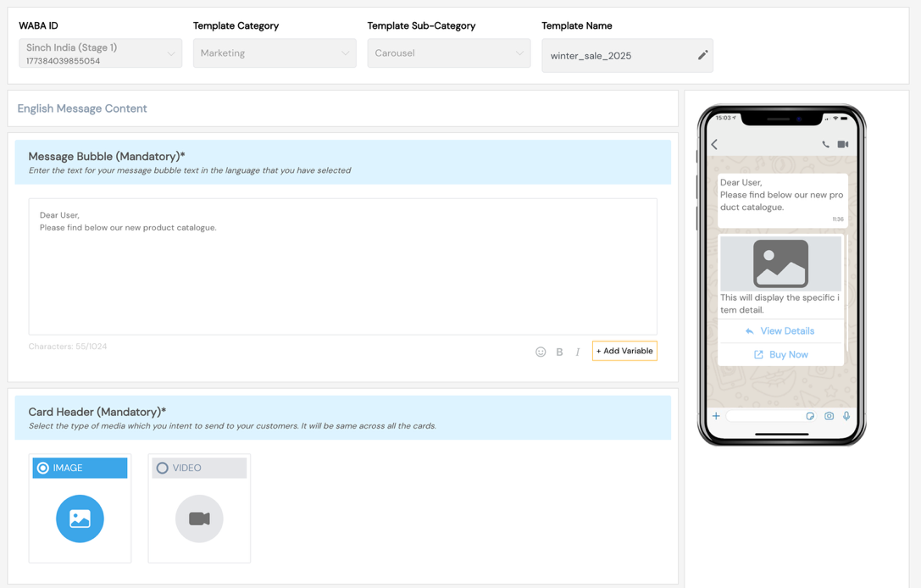
Task: Tap video call icon in preview
Action: [x=843, y=145]
